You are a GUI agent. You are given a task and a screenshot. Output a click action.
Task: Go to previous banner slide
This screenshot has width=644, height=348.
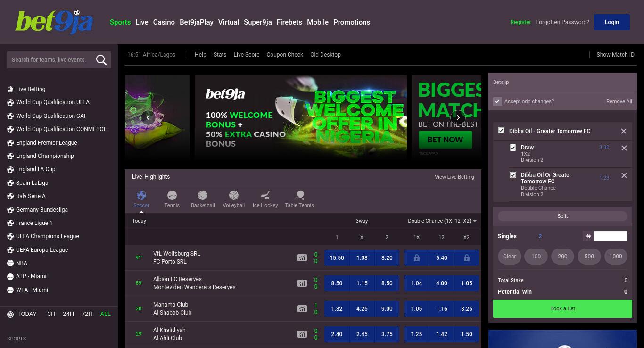pos(148,117)
